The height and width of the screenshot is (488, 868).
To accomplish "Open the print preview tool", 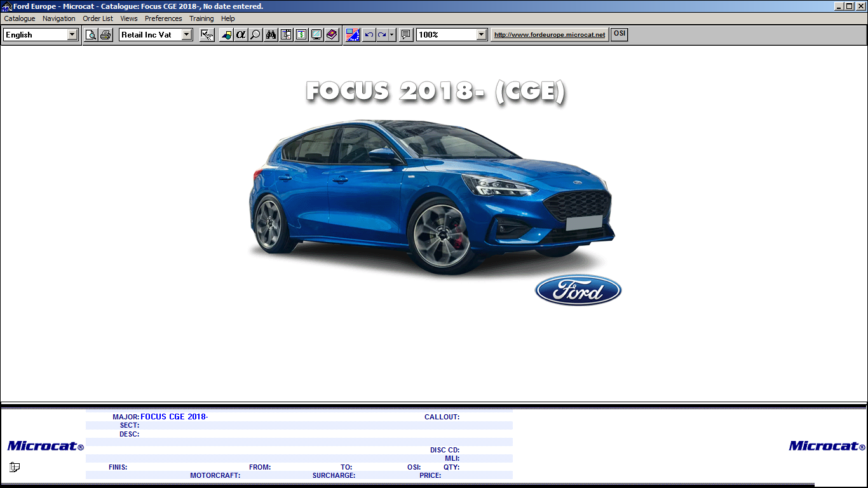I will 90,34.
